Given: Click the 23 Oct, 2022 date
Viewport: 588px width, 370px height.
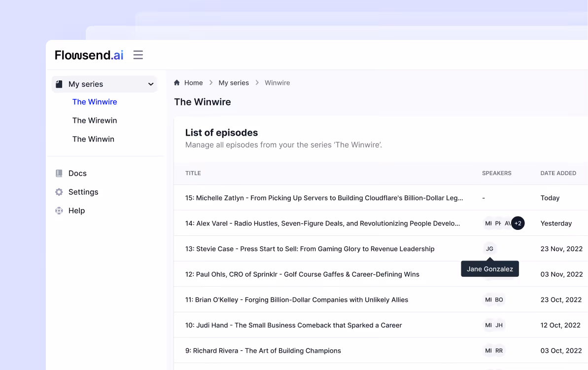Looking at the screenshot, I should coord(561,300).
